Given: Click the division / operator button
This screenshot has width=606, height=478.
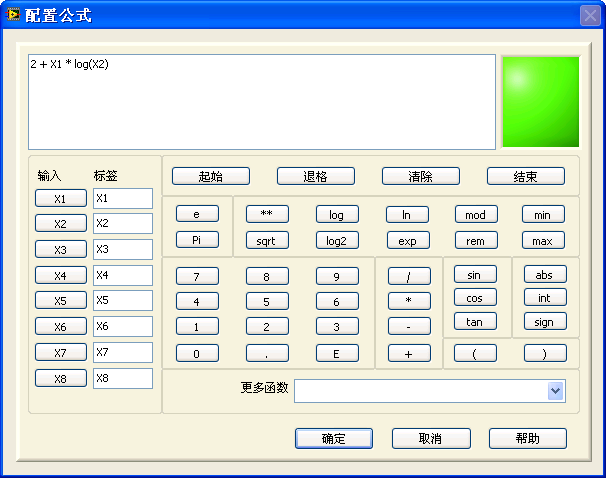Looking at the screenshot, I should 408,275.
